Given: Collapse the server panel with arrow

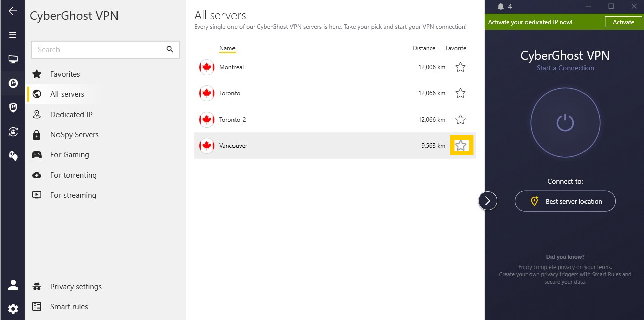Looking at the screenshot, I should tap(488, 201).
